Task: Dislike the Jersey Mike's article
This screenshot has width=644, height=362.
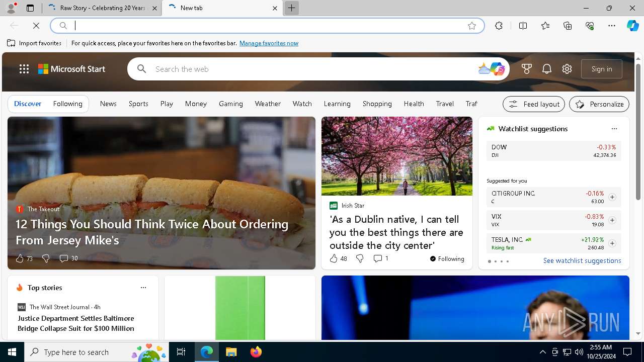Action: 46,258
